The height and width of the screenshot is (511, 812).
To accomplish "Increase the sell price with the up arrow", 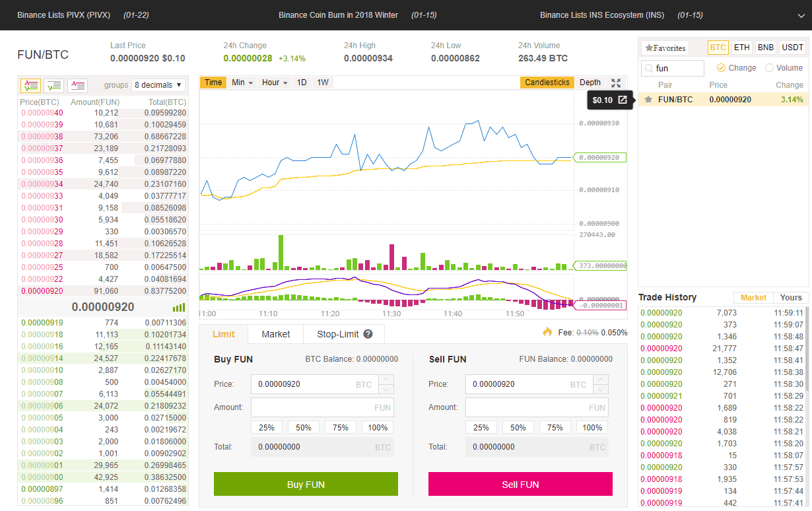I will pyautogui.click(x=601, y=380).
